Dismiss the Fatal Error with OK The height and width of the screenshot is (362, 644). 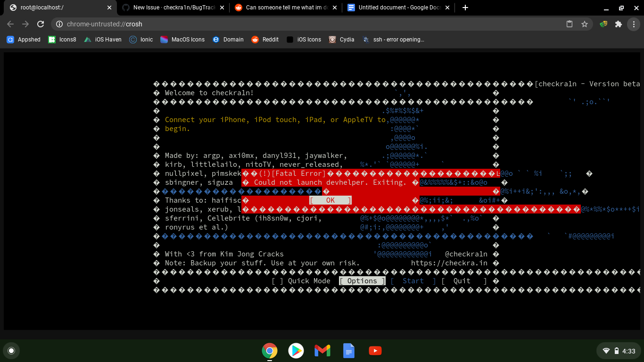click(330, 200)
